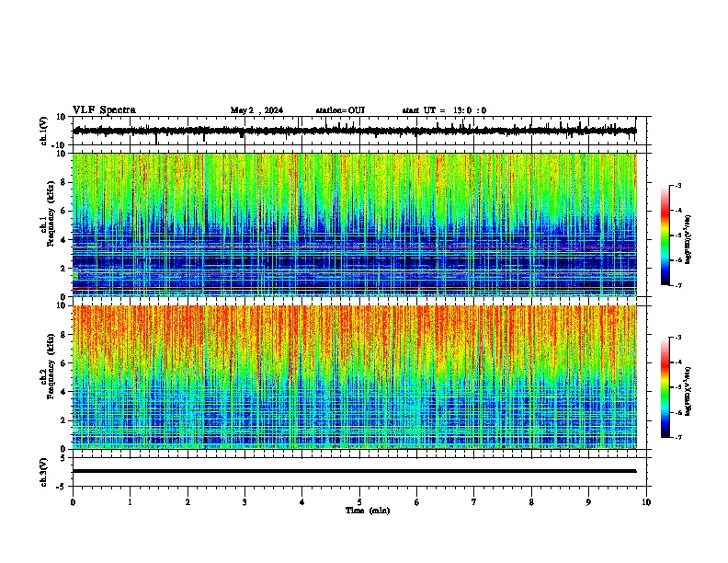Click time axis tick label "3"

pyautogui.click(x=245, y=502)
